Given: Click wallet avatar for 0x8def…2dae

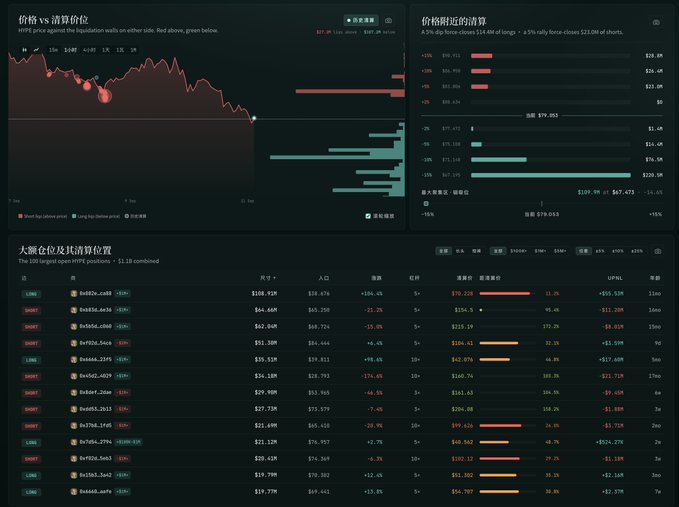Looking at the screenshot, I should click(74, 392).
